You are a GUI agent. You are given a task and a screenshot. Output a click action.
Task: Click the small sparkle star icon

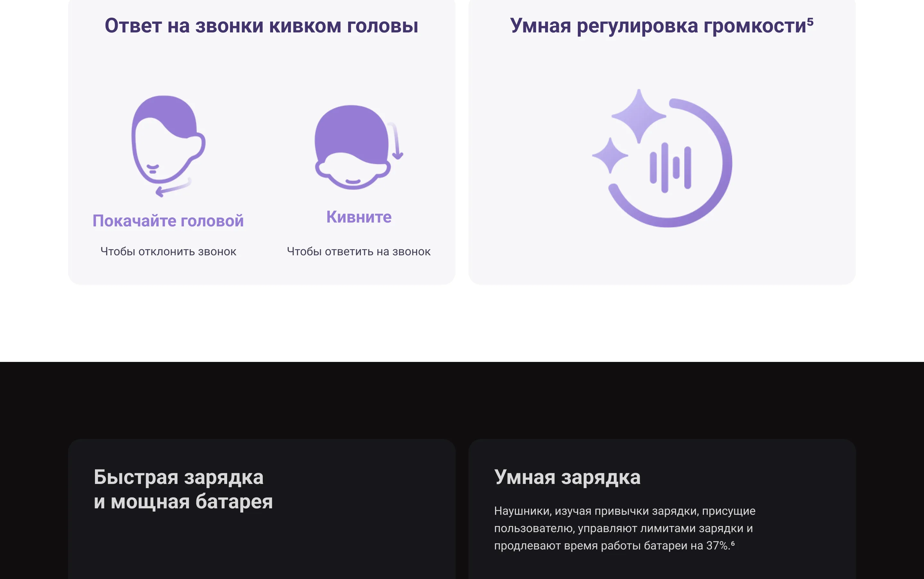[610, 155]
